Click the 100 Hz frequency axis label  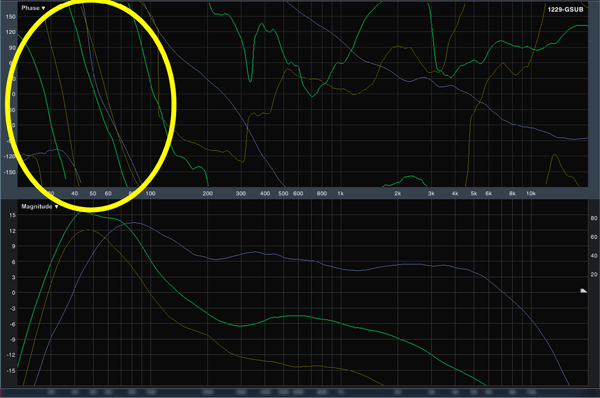pos(150,194)
